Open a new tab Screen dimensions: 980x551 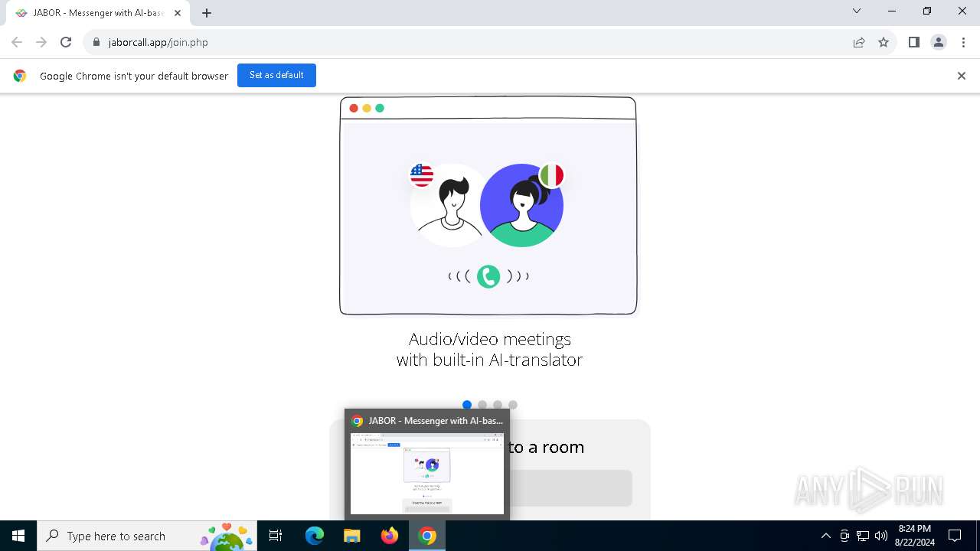click(207, 13)
